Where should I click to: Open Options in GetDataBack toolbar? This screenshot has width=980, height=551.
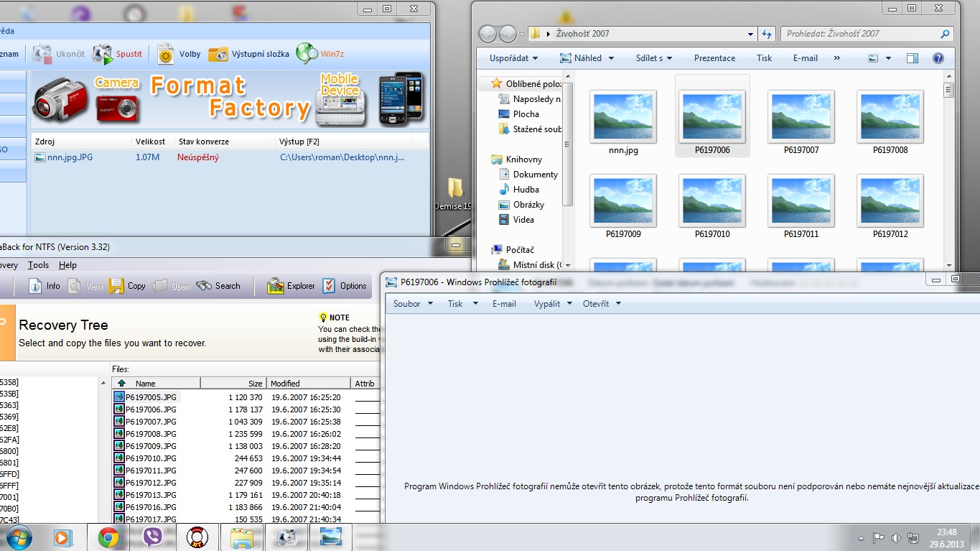click(x=345, y=286)
